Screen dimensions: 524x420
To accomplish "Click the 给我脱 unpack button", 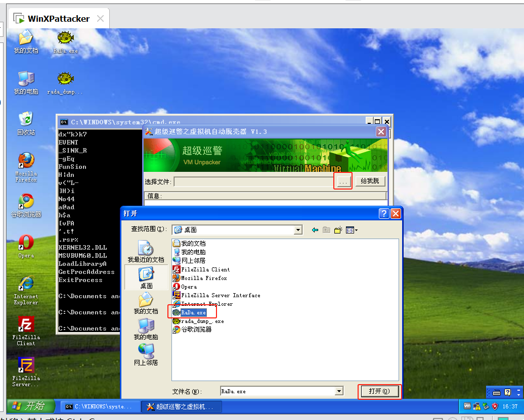I will (x=370, y=181).
